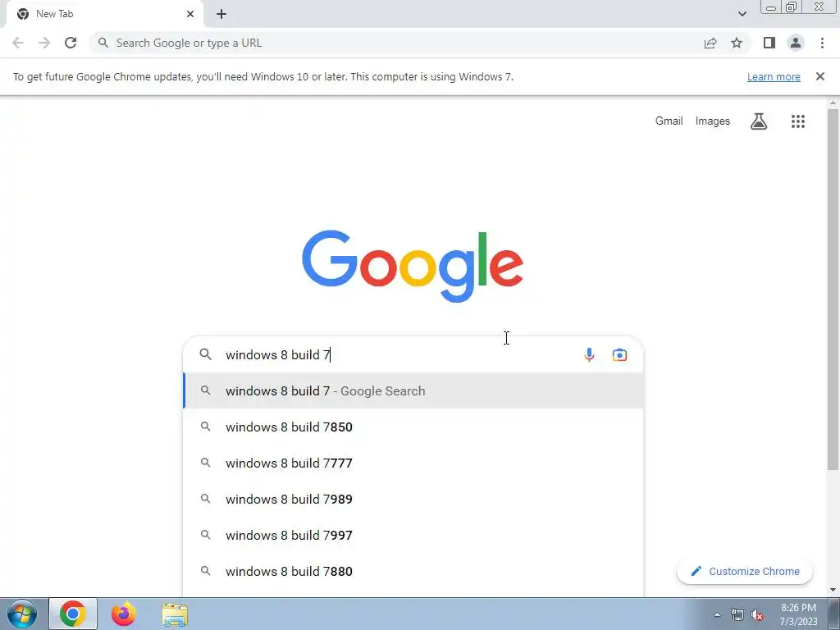The image size is (840, 630).
Task: Start voice search with microphone icon
Action: coord(589,355)
